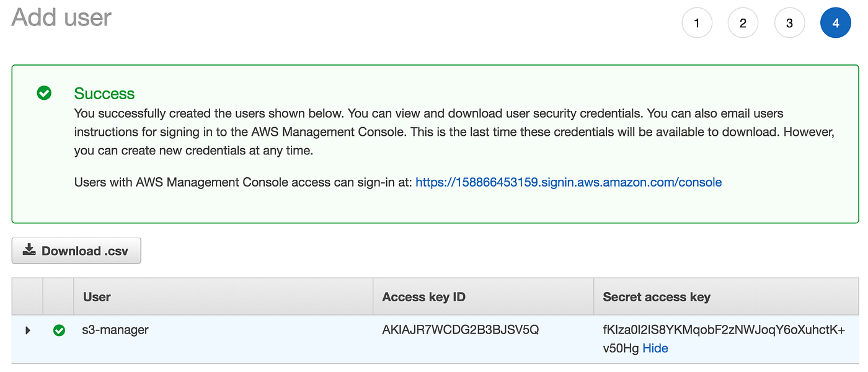Select the highlighted step 4 circle
Image resolution: width=868 pixels, height=372 pixels.
(835, 24)
